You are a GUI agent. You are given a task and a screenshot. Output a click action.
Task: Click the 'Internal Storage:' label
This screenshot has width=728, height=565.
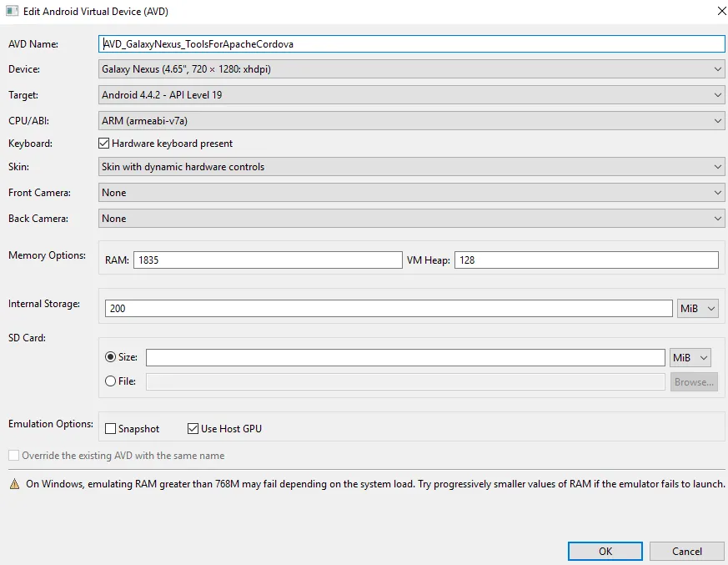pos(44,304)
